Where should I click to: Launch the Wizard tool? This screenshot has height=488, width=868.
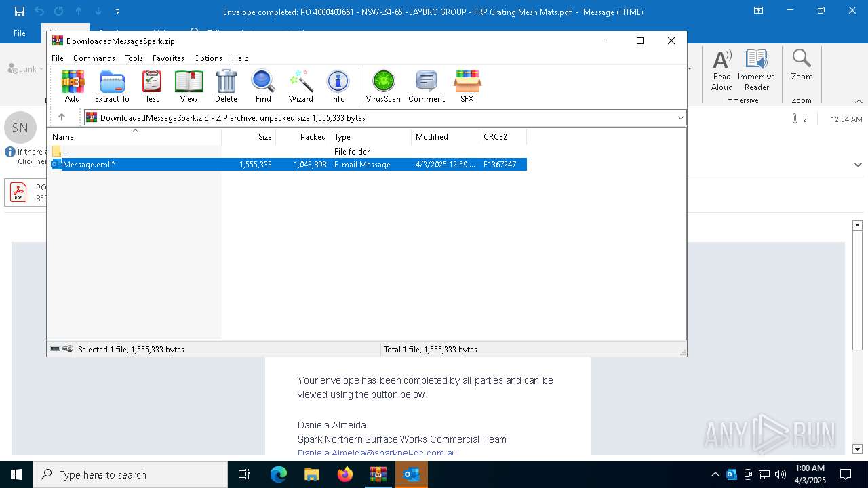pos(301,86)
